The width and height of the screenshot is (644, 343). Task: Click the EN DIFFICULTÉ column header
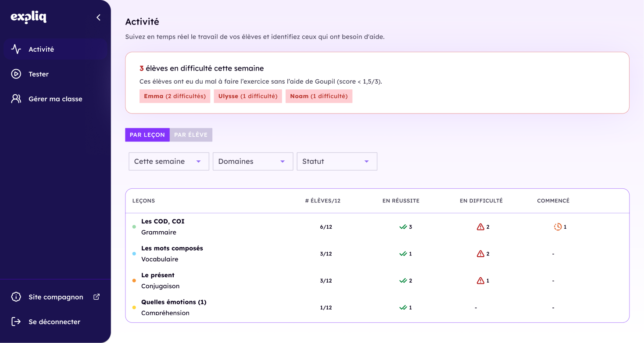[481, 201]
